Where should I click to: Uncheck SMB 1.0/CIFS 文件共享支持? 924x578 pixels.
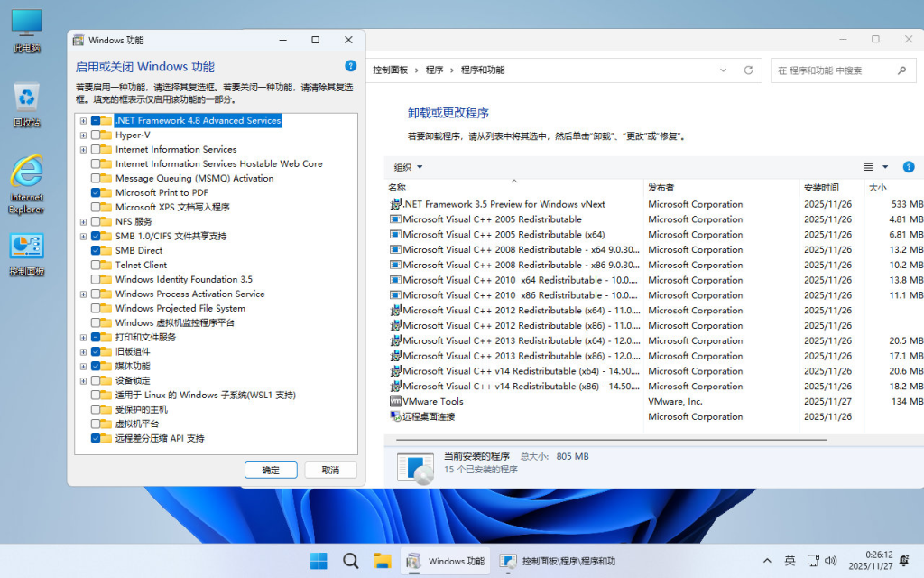tap(94, 235)
